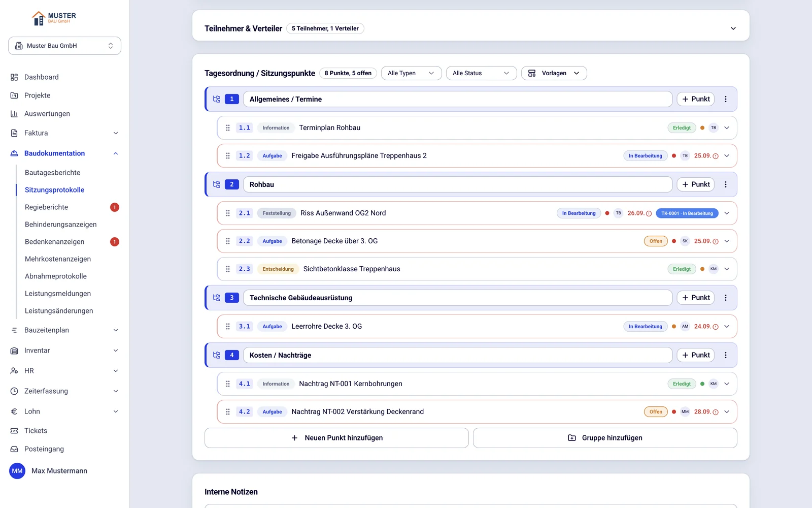Open the Alle Status filter dropdown
This screenshot has height=508, width=812.
(481, 73)
